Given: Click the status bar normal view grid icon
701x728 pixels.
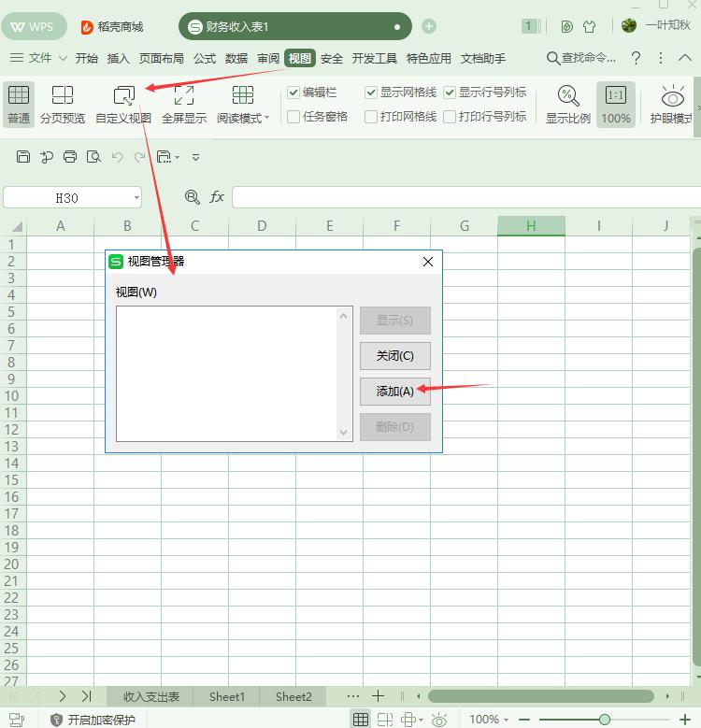Looking at the screenshot, I should 361,720.
